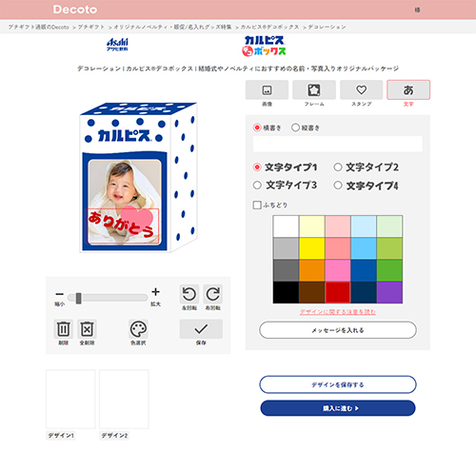Open the design notes pink link

point(338,312)
